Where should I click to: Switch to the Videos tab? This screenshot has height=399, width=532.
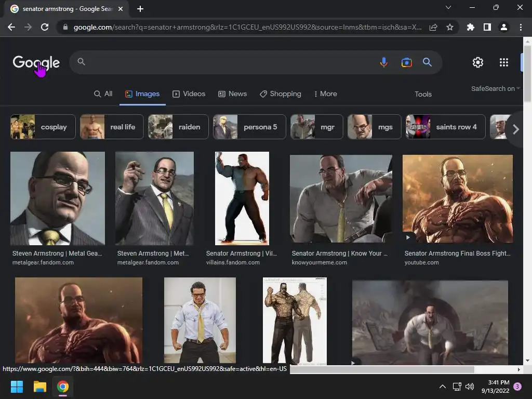coord(189,94)
